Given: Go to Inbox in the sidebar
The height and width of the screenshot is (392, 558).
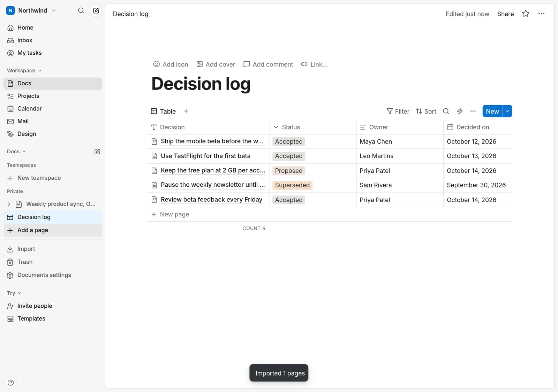Looking at the screenshot, I should pyautogui.click(x=53, y=40).
